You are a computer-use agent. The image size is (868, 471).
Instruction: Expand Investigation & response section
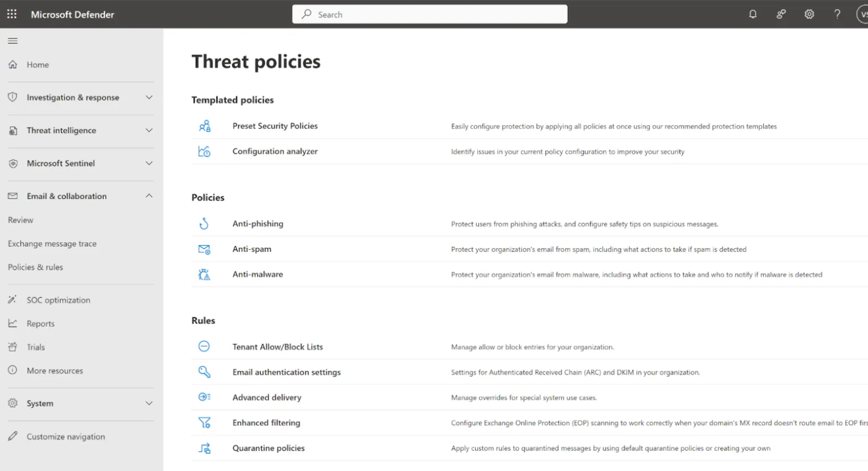80,97
